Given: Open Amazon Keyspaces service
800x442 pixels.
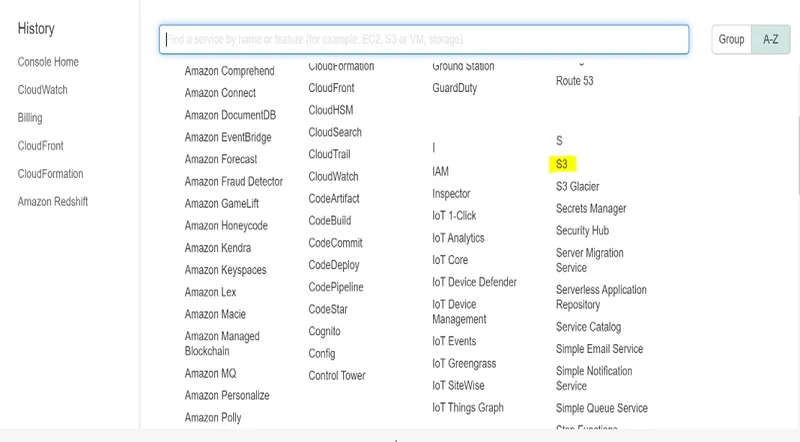Looking at the screenshot, I should pyautogui.click(x=226, y=270).
